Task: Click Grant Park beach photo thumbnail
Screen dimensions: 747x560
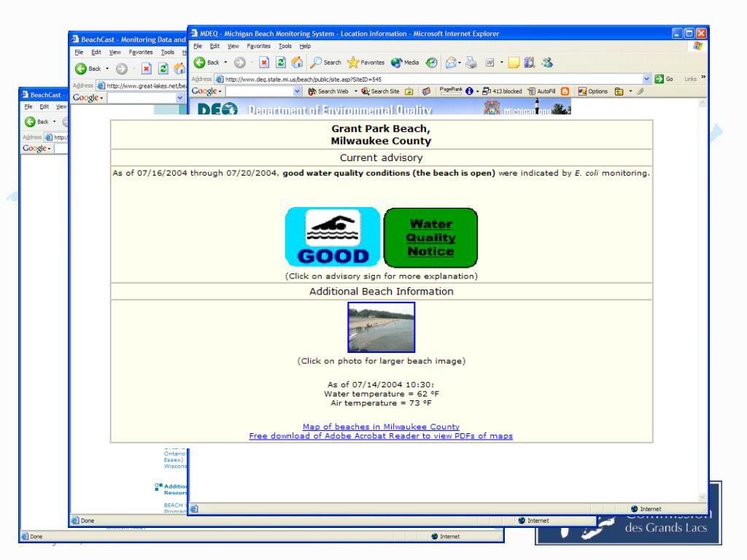Action: [381, 327]
